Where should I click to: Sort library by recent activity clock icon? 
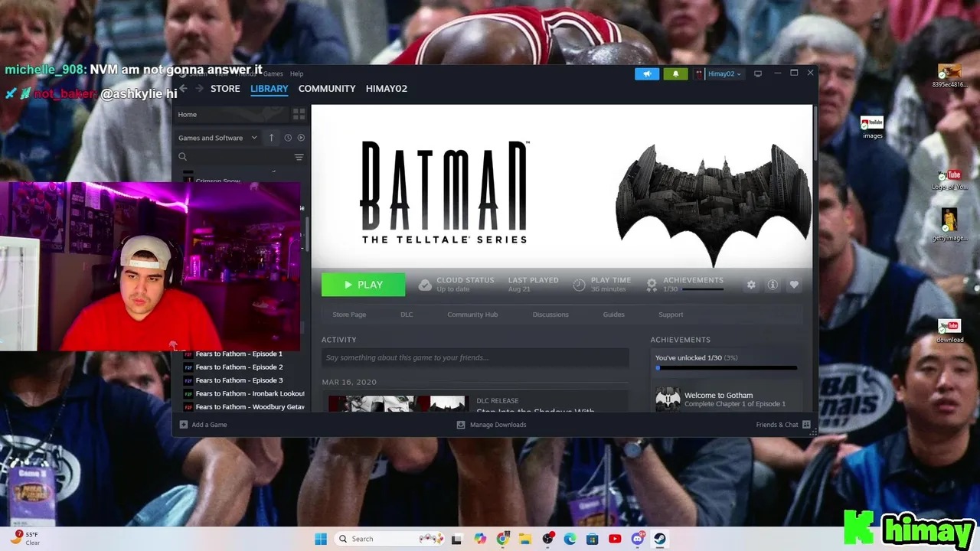pyautogui.click(x=288, y=138)
